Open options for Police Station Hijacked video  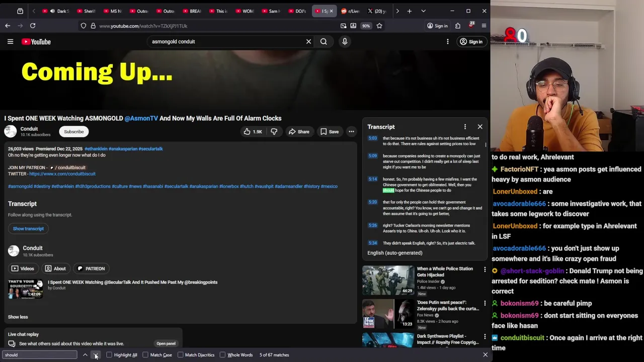(x=485, y=270)
